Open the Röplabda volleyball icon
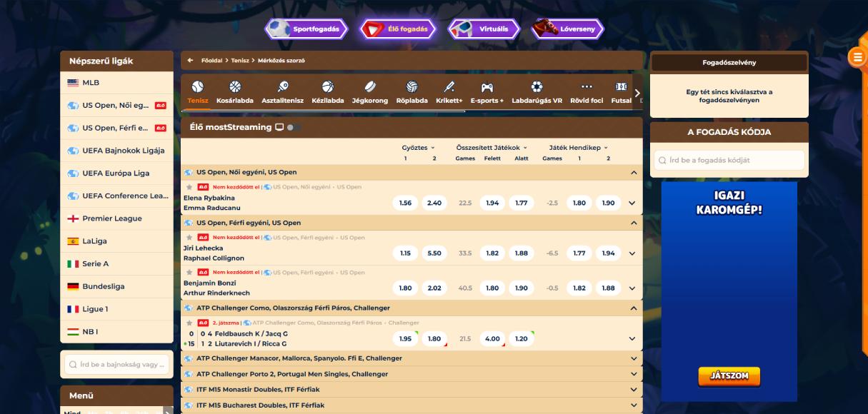The height and width of the screenshot is (414, 868). 411,86
